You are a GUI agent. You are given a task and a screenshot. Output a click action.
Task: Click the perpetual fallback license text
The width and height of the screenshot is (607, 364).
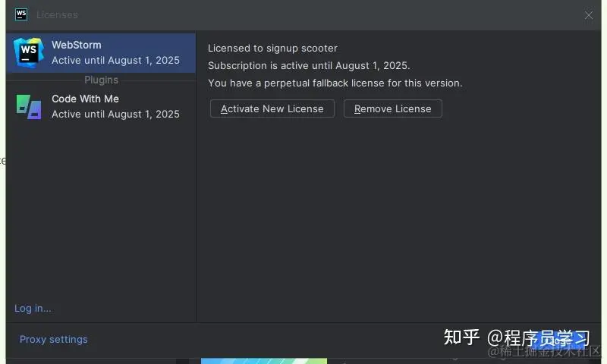[335, 83]
